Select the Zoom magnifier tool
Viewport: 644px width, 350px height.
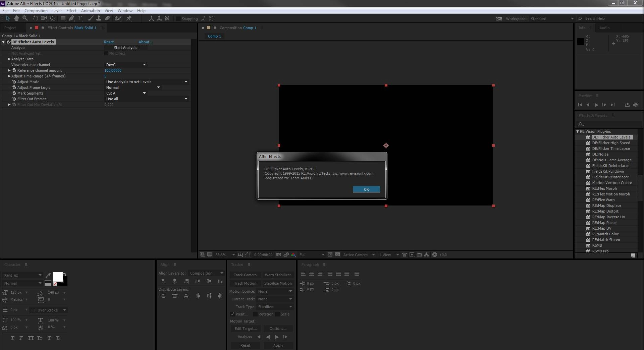point(25,18)
